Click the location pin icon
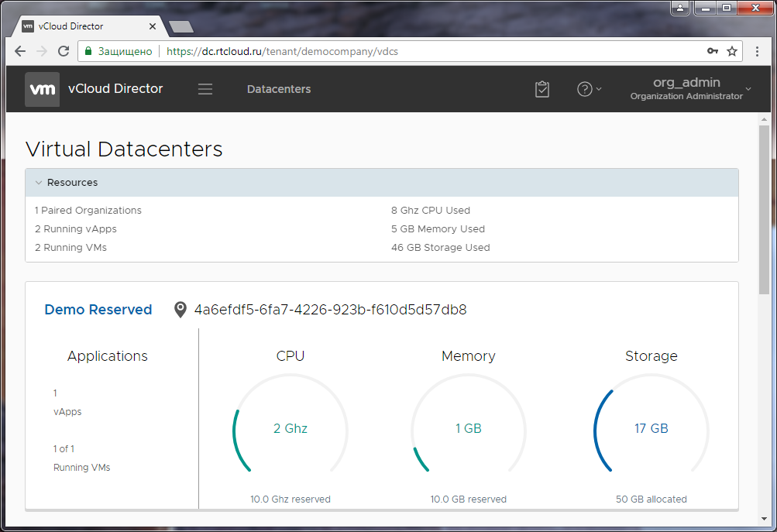 pyautogui.click(x=180, y=310)
